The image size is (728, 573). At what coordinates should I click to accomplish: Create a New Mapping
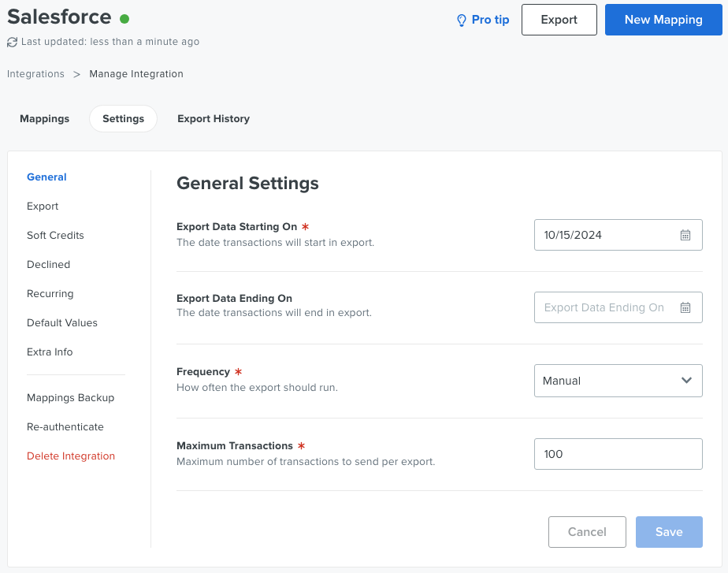663,20
